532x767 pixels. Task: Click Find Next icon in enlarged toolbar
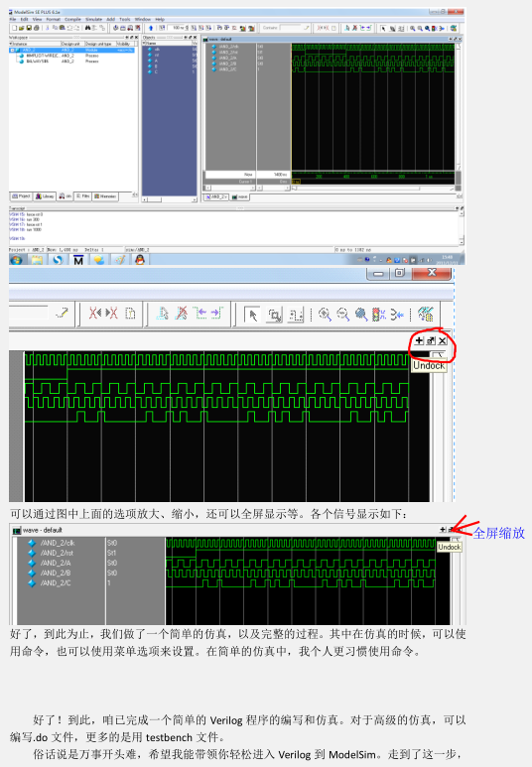[x=111, y=314]
